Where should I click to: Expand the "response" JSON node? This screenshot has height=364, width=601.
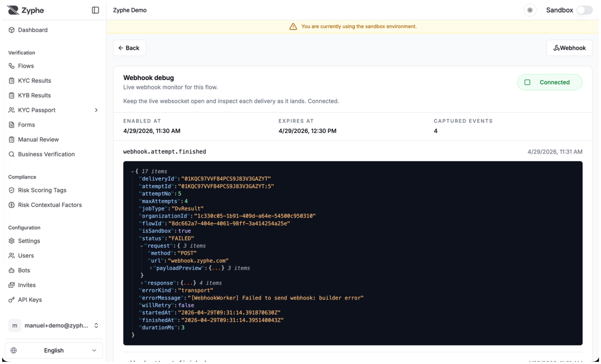[x=142, y=283]
